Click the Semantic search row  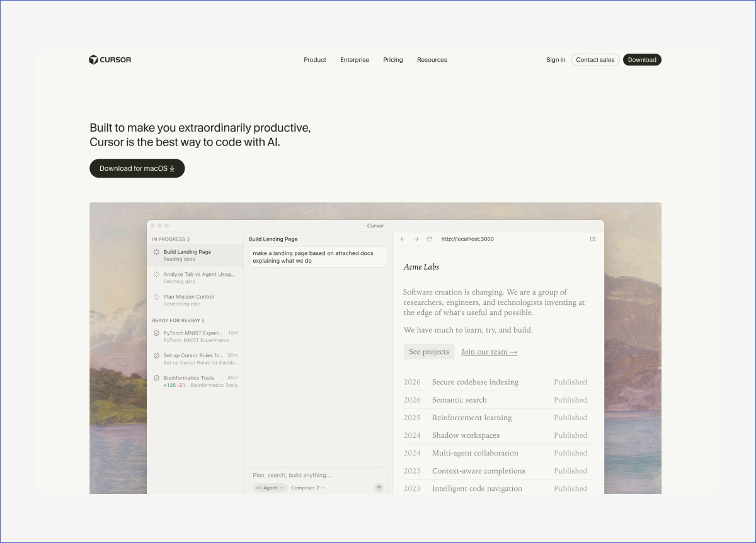498,400
